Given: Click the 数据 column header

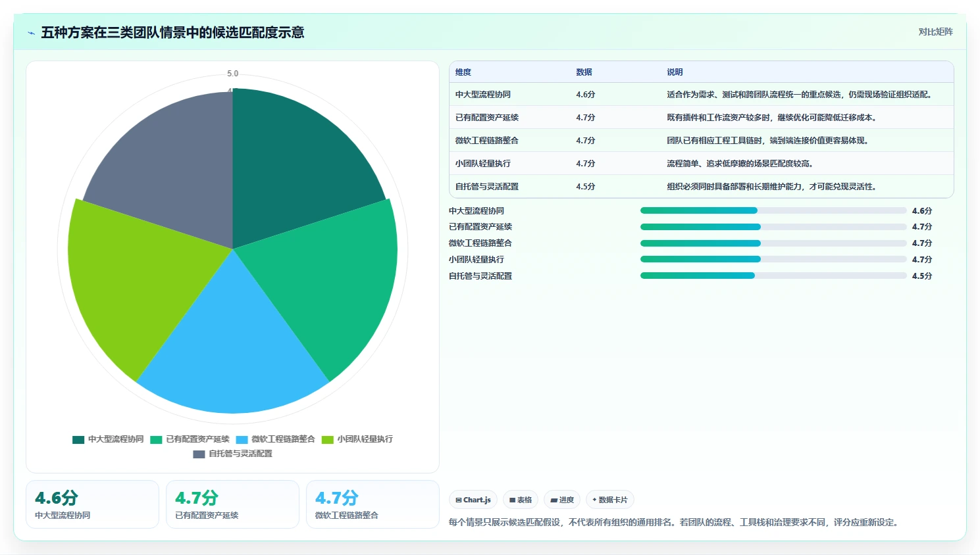Looking at the screenshot, I should (584, 72).
